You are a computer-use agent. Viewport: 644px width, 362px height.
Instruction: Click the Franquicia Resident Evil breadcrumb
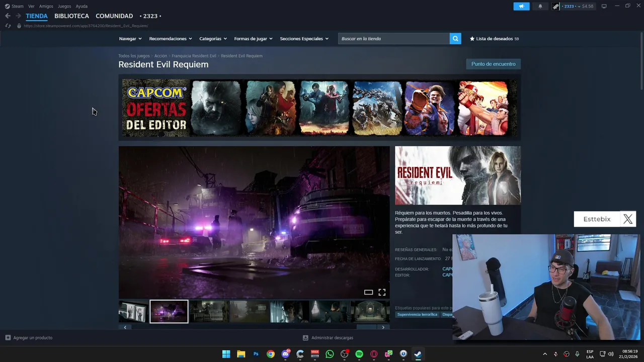pos(194,56)
